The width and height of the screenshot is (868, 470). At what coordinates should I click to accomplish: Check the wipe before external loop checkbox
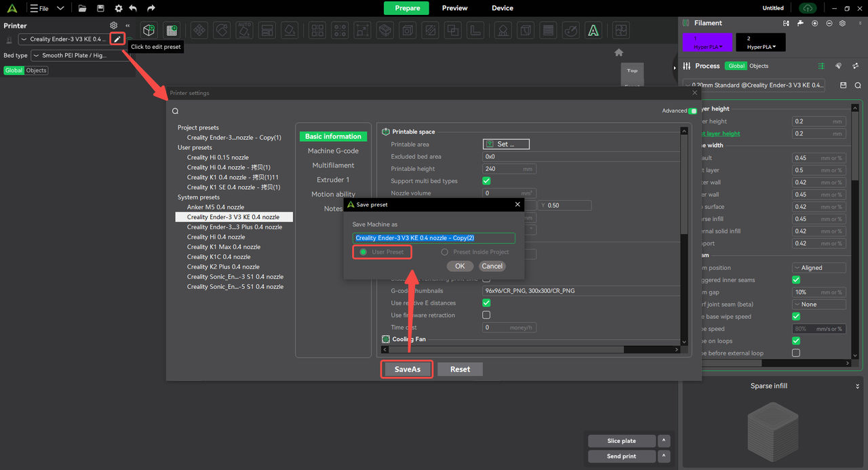(x=796, y=353)
